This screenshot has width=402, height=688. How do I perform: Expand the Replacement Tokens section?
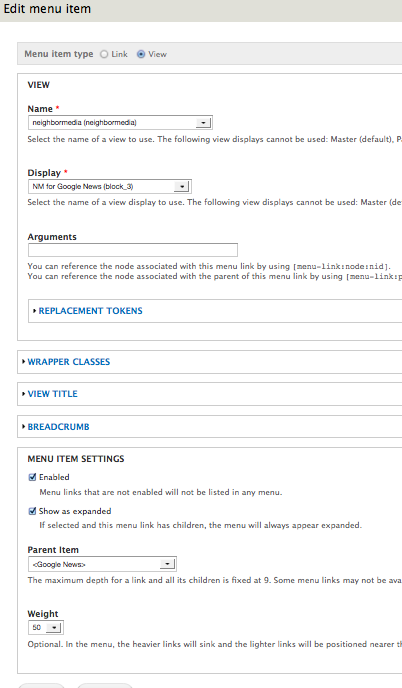pos(90,311)
